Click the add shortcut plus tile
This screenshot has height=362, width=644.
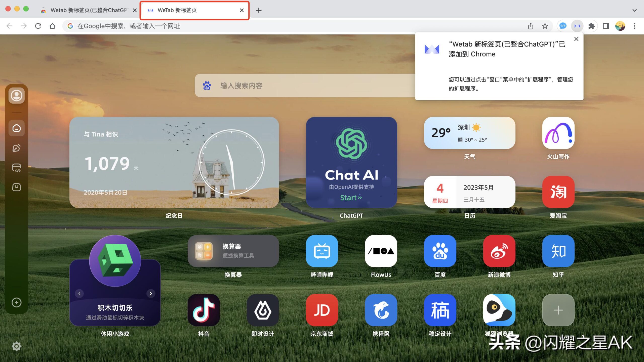pos(558,310)
